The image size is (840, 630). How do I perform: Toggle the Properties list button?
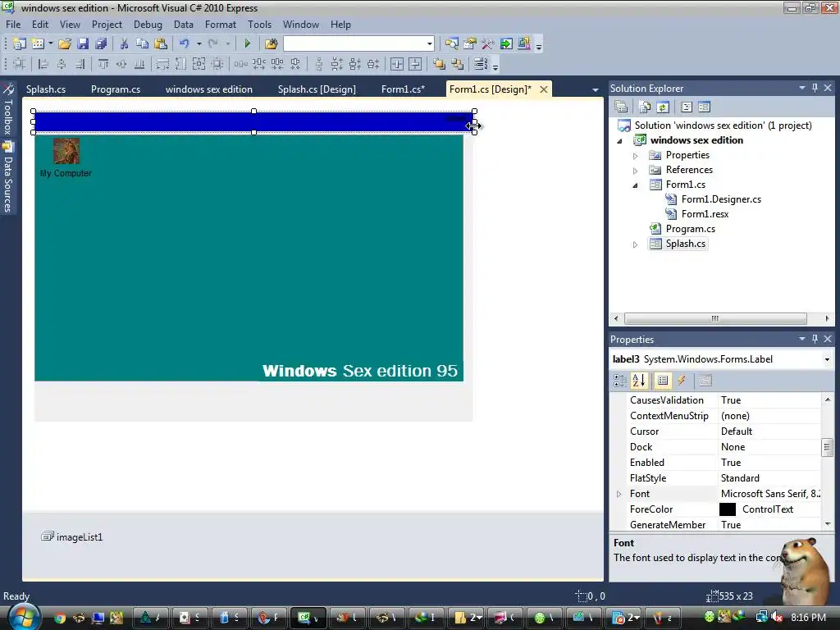(663, 381)
